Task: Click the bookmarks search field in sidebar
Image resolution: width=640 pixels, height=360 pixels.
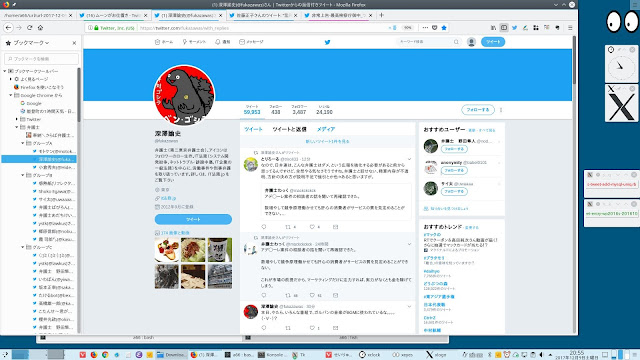Action: coord(41,59)
